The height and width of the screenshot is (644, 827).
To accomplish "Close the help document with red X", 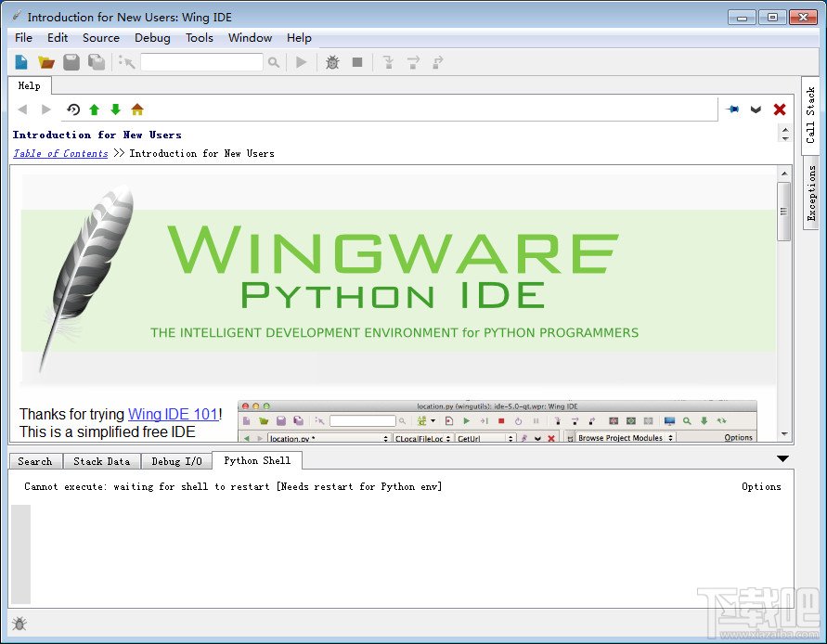I will tap(780, 109).
